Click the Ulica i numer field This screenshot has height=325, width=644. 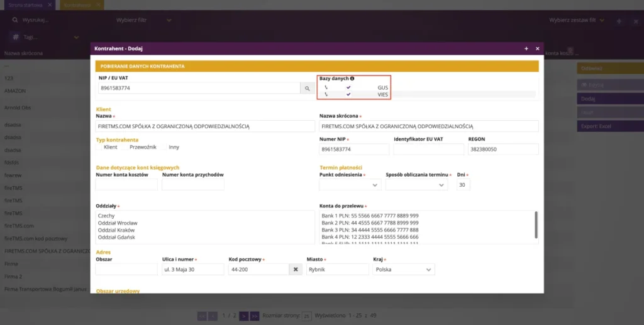193,270
